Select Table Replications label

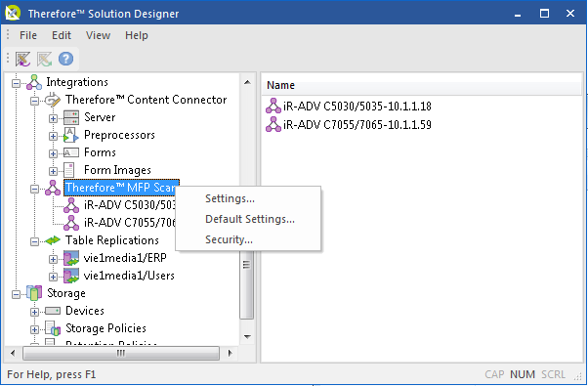[111, 240]
